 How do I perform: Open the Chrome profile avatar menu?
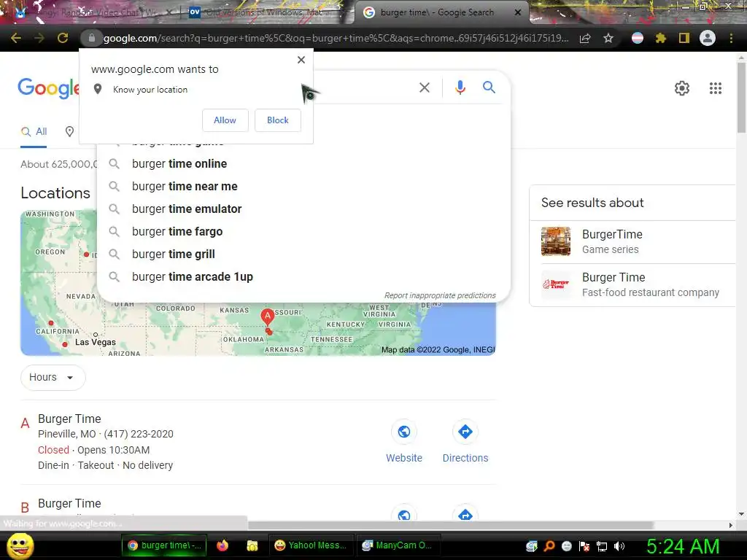pos(708,38)
